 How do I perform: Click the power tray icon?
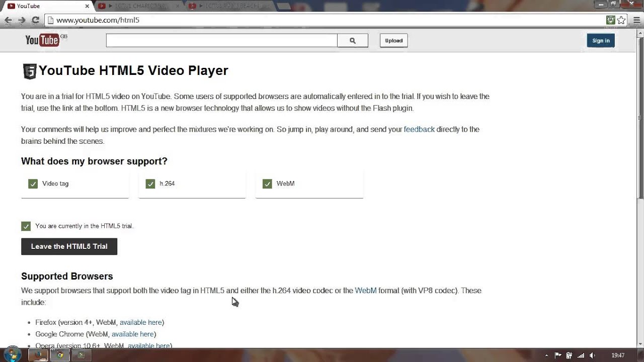point(570,355)
